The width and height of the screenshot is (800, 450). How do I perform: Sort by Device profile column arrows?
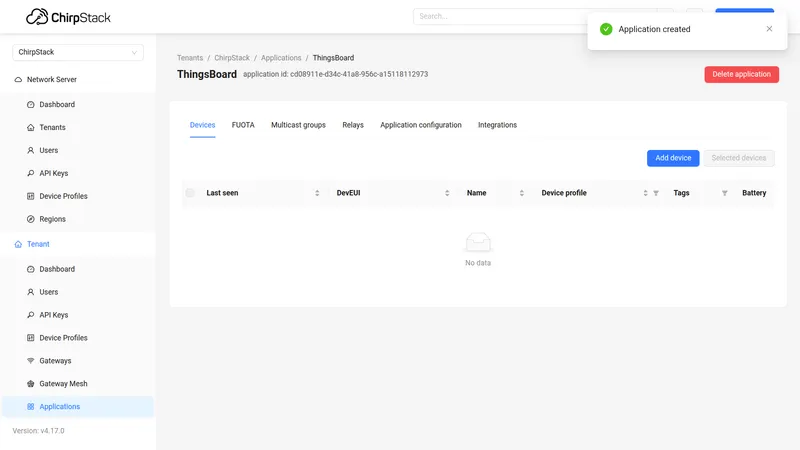[x=645, y=193]
